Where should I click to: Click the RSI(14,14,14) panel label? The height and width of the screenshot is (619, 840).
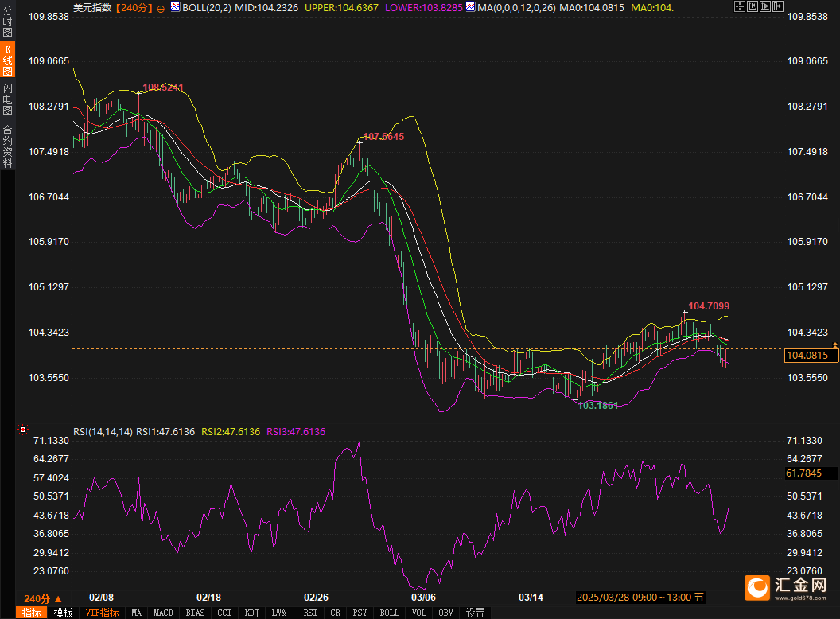(x=103, y=432)
